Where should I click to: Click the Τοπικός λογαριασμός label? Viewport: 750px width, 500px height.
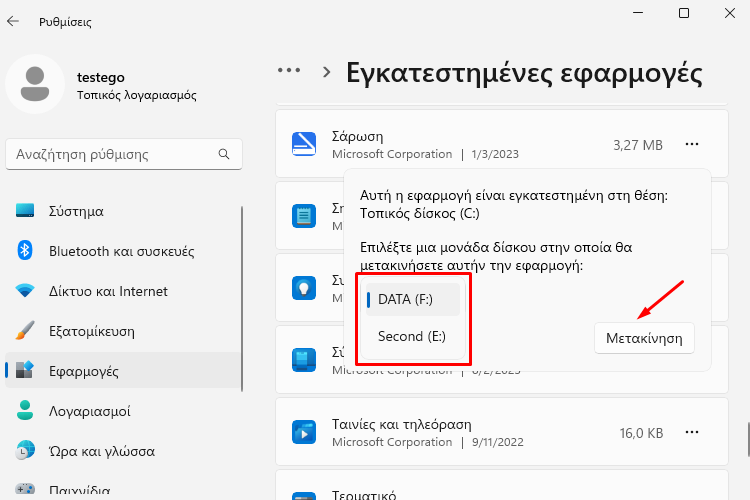click(137, 95)
